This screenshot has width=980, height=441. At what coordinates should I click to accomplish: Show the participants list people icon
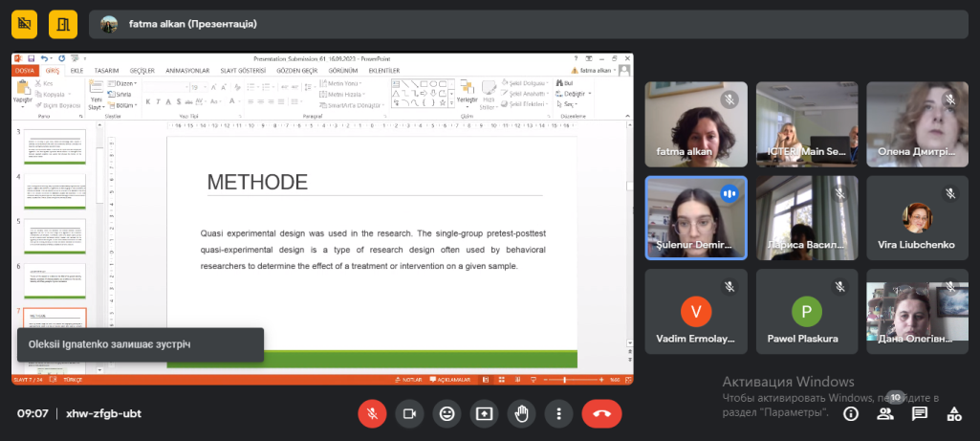point(885,413)
